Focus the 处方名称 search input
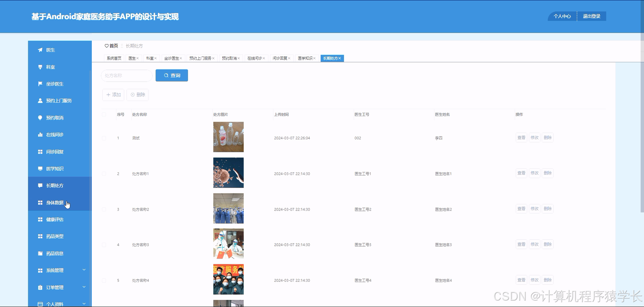Image resolution: width=644 pixels, height=307 pixels. [x=127, y=76]
